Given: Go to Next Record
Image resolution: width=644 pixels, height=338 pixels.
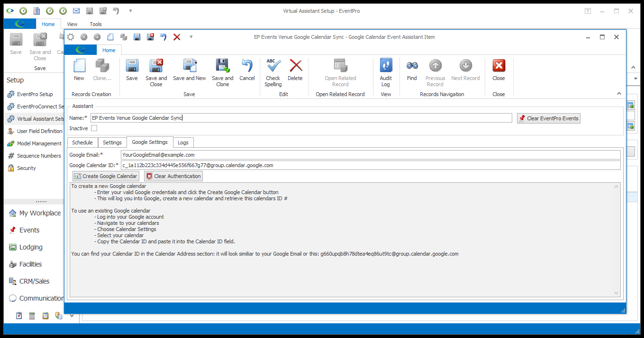Looking at the screenshot, I should 465,70.
